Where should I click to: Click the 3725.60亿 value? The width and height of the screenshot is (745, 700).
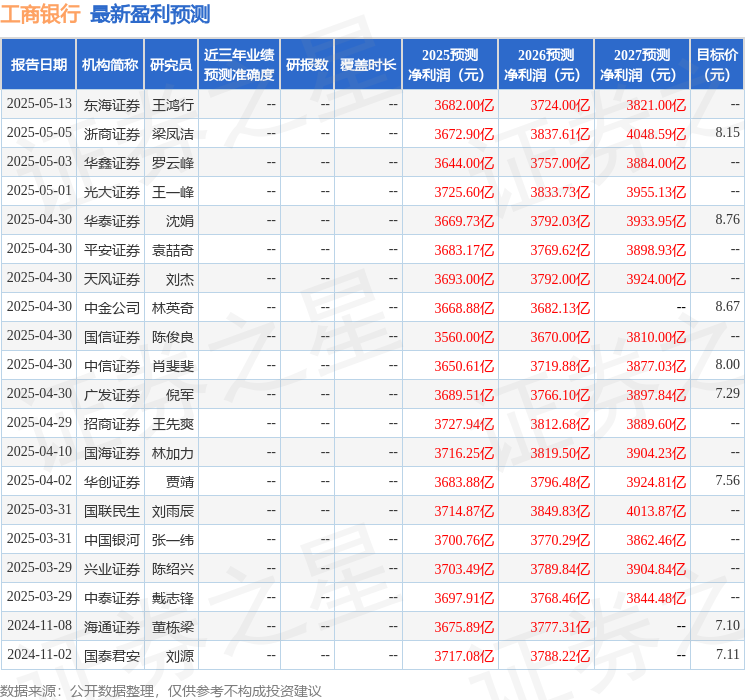(464, 192)
